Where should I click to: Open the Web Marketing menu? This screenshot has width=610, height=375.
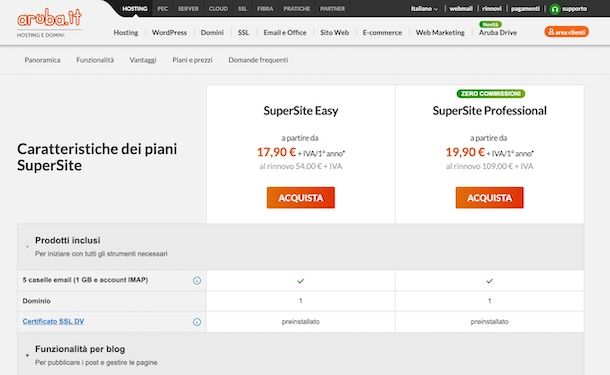tap(440, 33)
